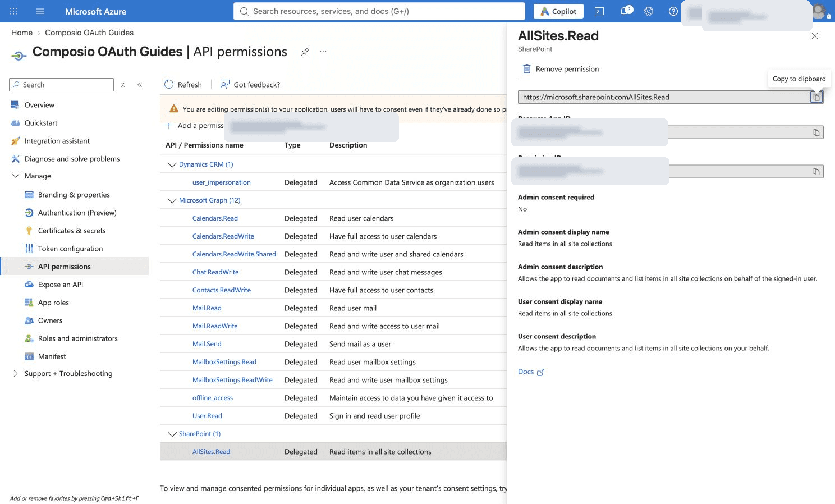The image size is (835, 504).
Task: Clear the sidebar search box
Action: tap(123, 85)
